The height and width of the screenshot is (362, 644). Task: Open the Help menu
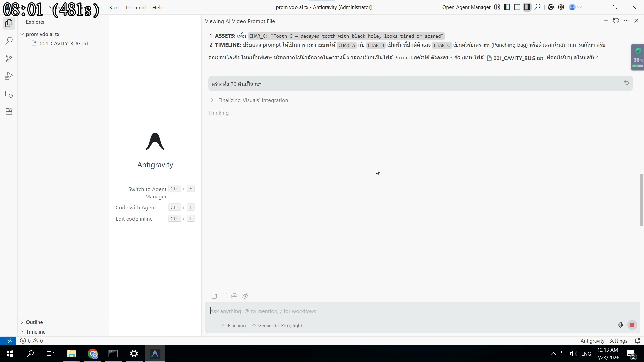click(158, 7)
